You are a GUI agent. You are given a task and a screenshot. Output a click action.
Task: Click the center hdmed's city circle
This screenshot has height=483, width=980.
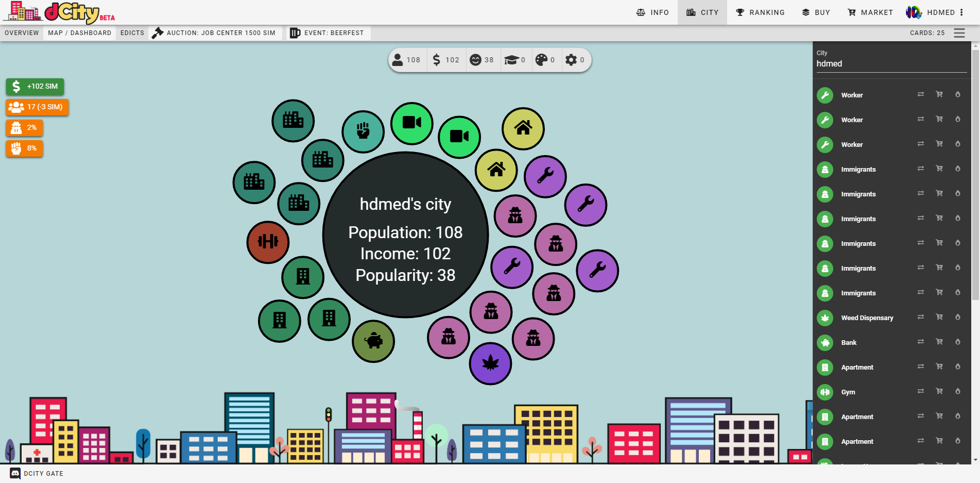pos(406,235)
